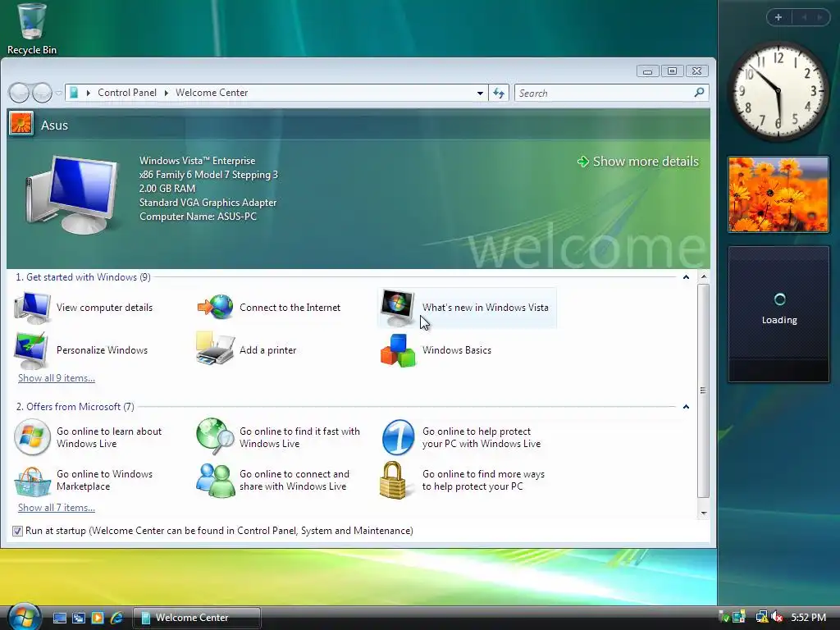Click the large computer picture in the welcome banner
The height and width of the screenshot is (630, 840).
(73, 194)
